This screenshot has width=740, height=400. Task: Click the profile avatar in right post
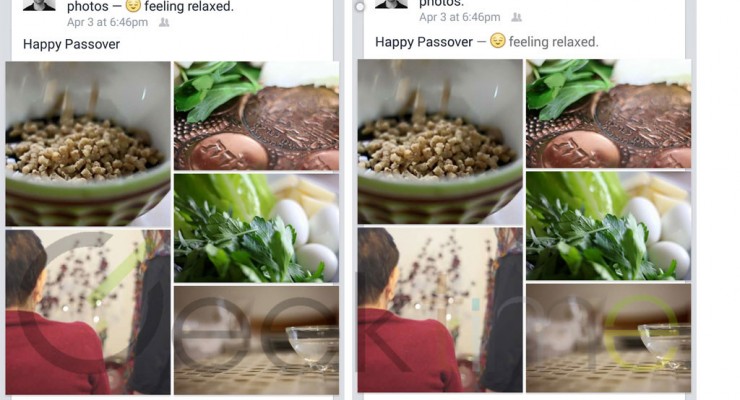[x=391, y=4]
